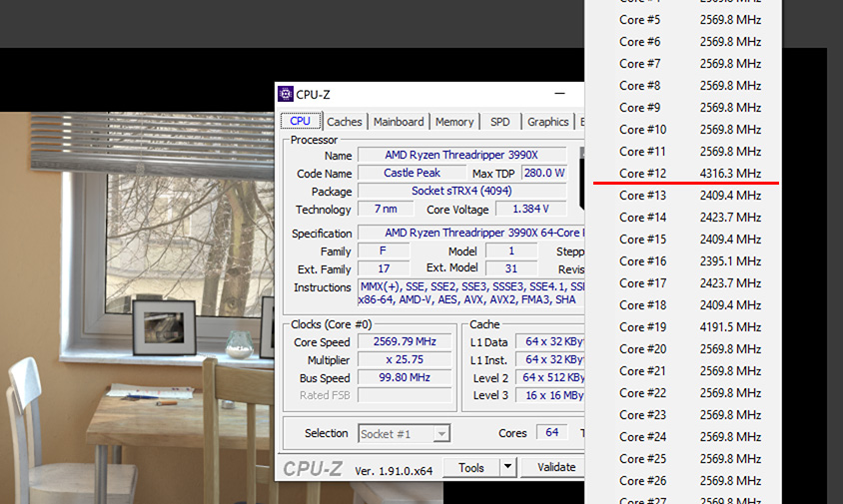Minimize the CPU-Z window
This screenshot has height=504, width=843.
(x=559, y=94)
